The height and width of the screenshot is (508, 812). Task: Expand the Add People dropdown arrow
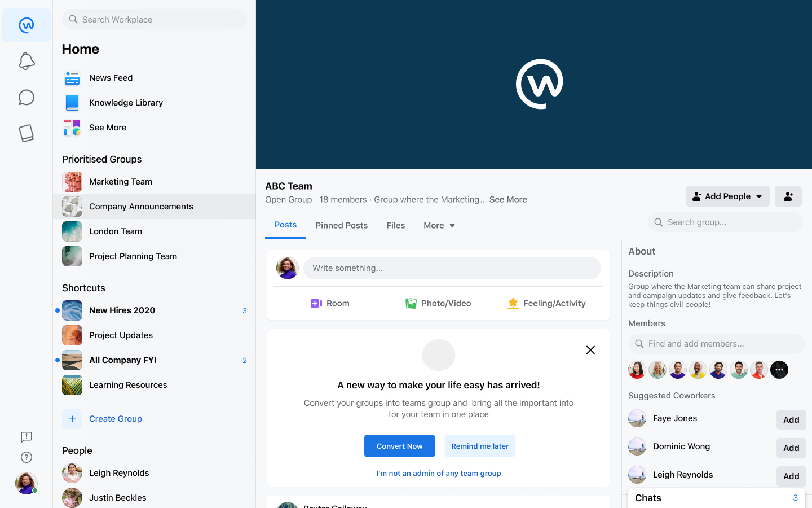[759, 196]
